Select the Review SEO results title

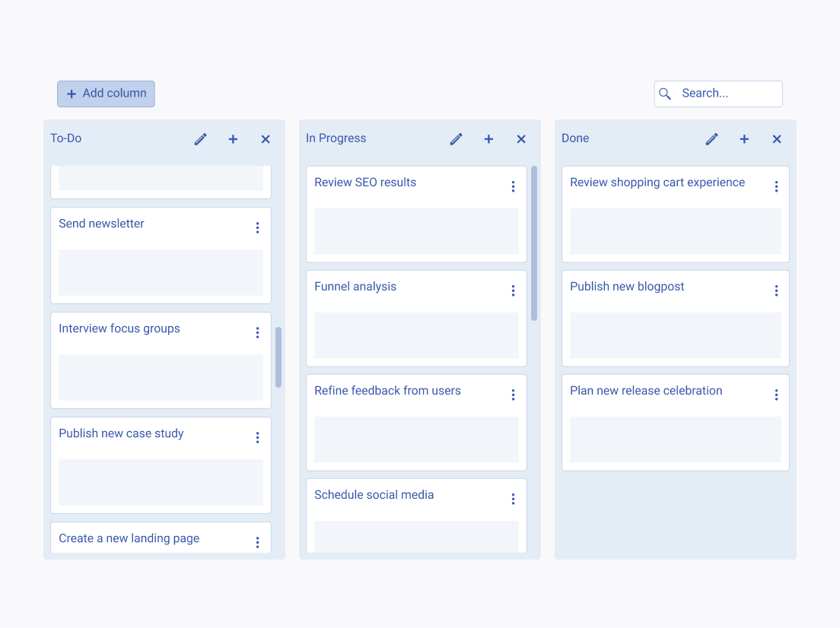[x=365, y=182]
